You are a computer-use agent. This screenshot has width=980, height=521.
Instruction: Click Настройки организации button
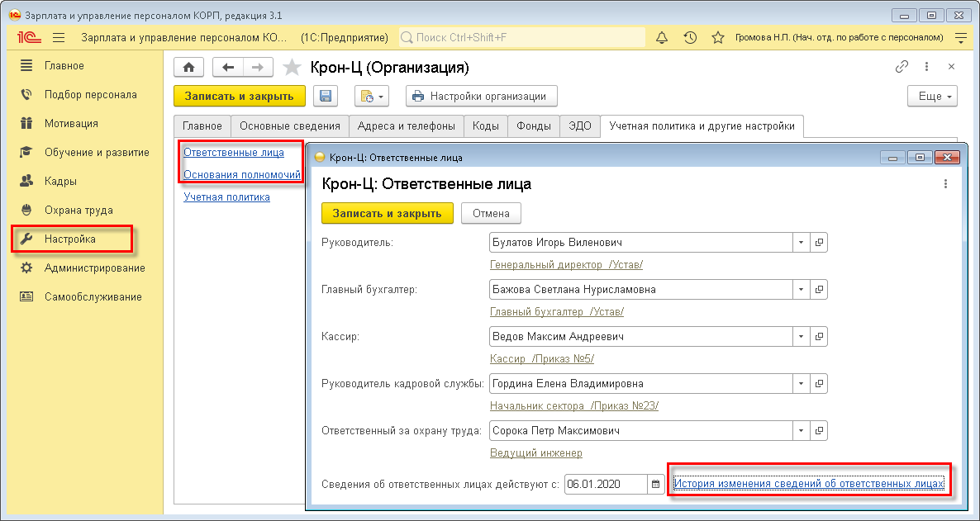point(481,97)
